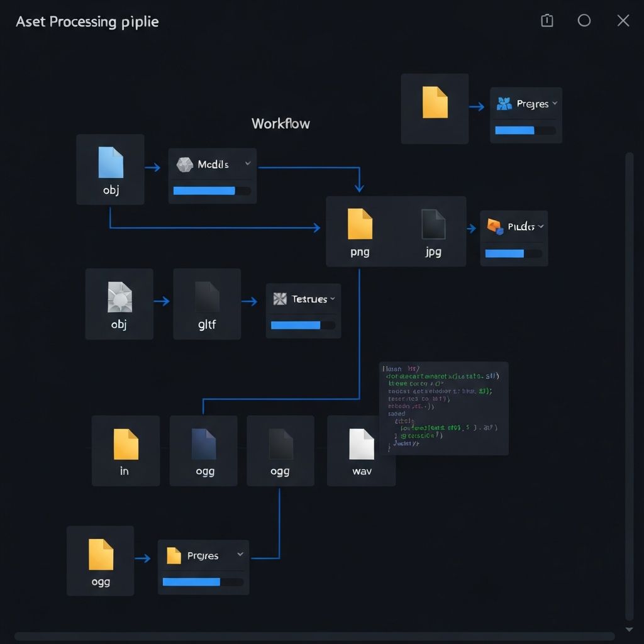Select the checkerboard Textures icon

coord(280,299)
